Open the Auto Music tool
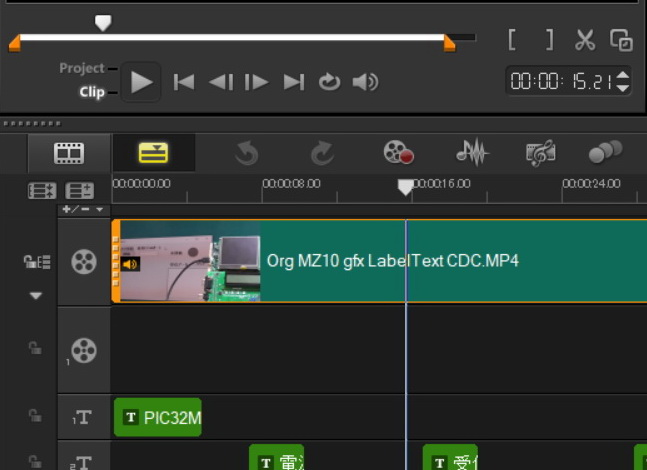The image size is (647, 470). (540, 153)
